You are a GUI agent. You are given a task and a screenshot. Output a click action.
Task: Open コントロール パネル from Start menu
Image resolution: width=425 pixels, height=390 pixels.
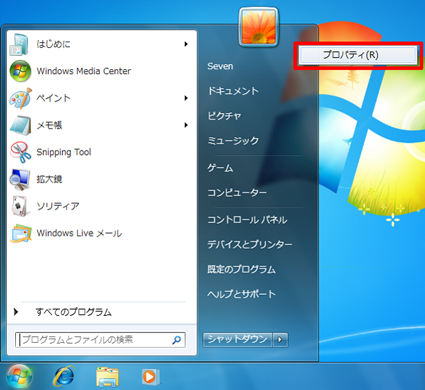(247, 220)
